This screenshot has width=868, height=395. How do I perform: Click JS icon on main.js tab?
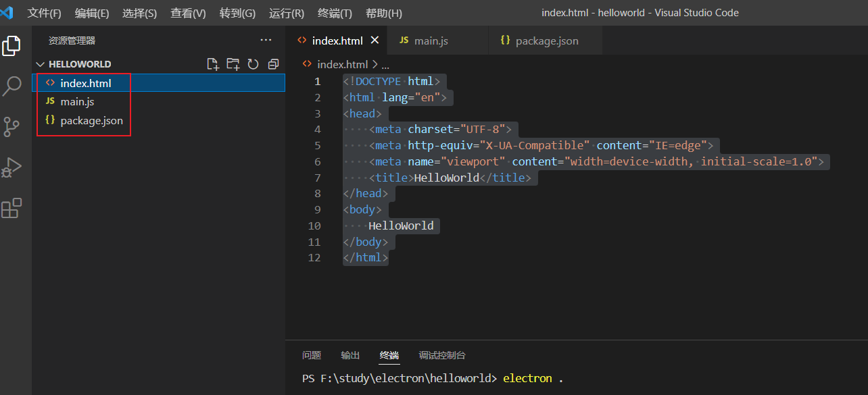[404, 41]
